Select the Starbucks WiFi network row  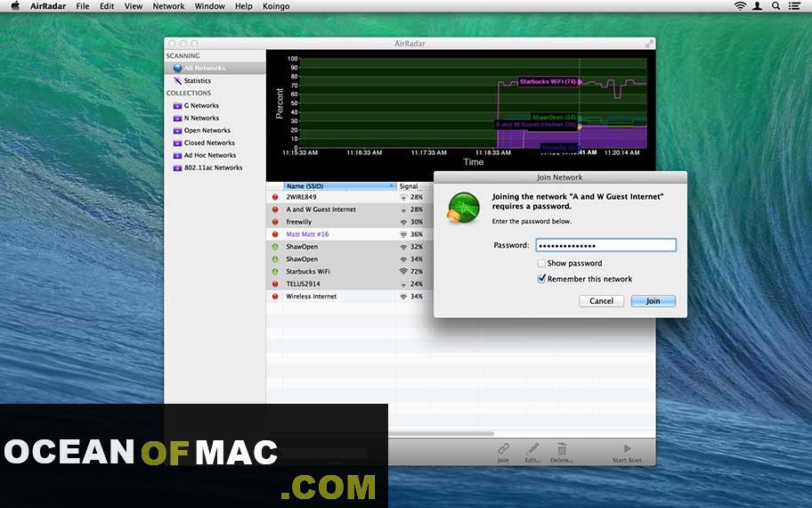tap(350, 272)
